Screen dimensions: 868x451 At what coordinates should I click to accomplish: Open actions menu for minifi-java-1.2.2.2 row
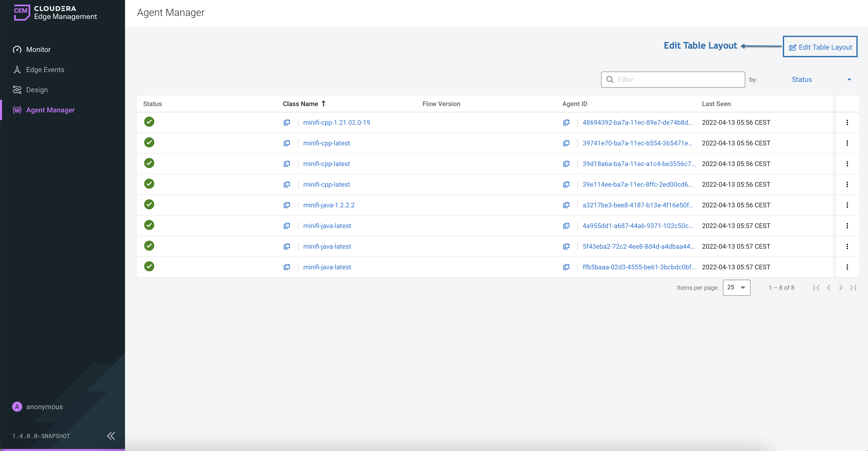pyautogui.click(x=847, y=205)
